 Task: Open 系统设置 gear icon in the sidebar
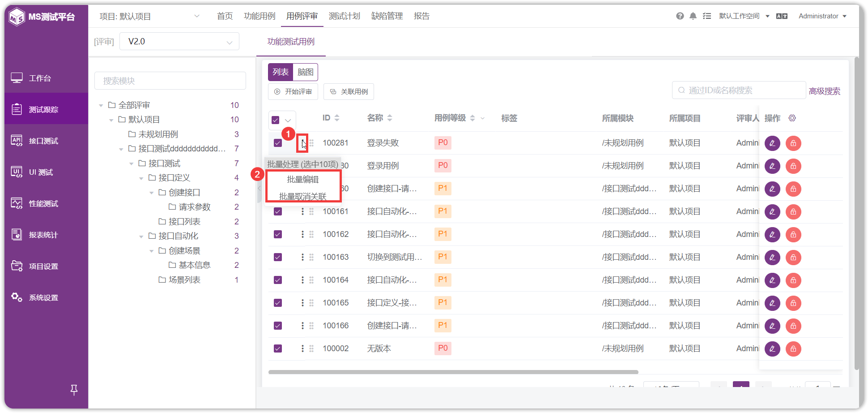pyautogui.click(x=17, y=297)
